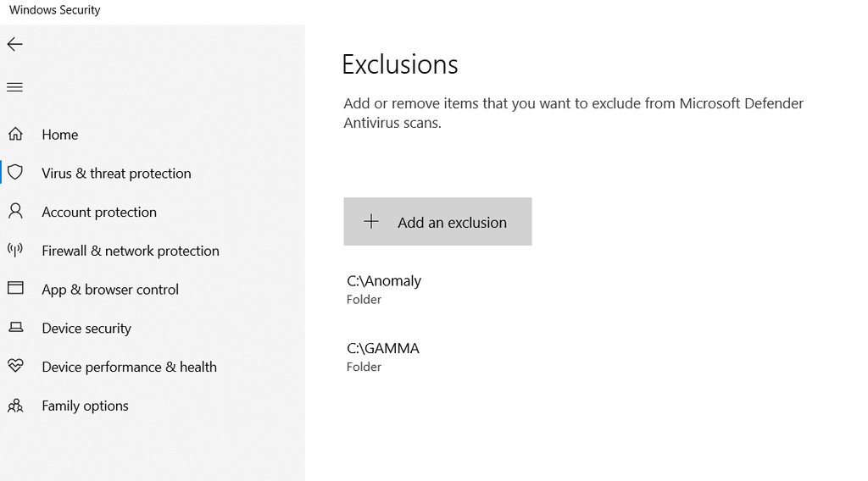The height and width of the screenshot is (481, 868).
Task: Click the Account protection person icon
Action: click(x=15, y=211)
